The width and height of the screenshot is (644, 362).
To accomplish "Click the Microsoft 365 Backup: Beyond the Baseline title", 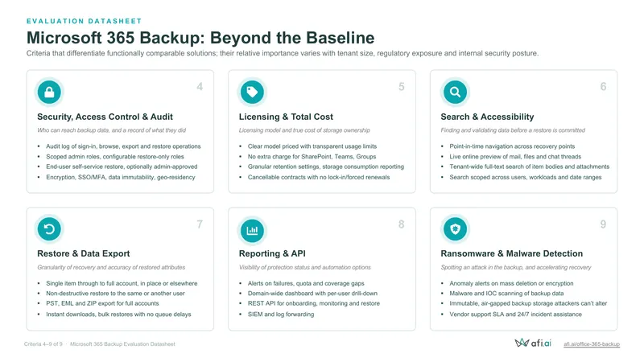I will (x=200, y=38).
